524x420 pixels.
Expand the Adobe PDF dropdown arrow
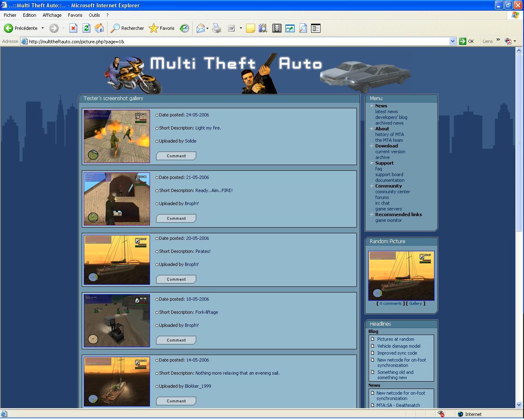click(x=515, y=41)
